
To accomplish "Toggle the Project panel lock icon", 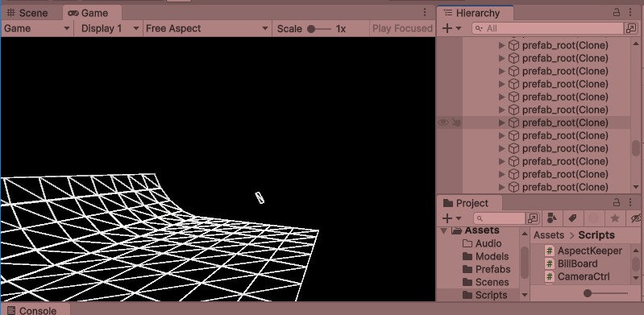I will tap(617, 202).
